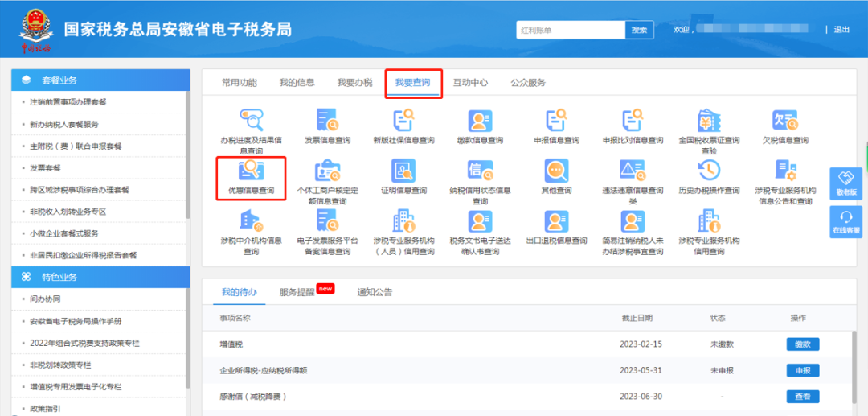This screenshot has height=416, width=868.
Task: Open 非税收入划转业务专区 link
Action: point(68,212)
